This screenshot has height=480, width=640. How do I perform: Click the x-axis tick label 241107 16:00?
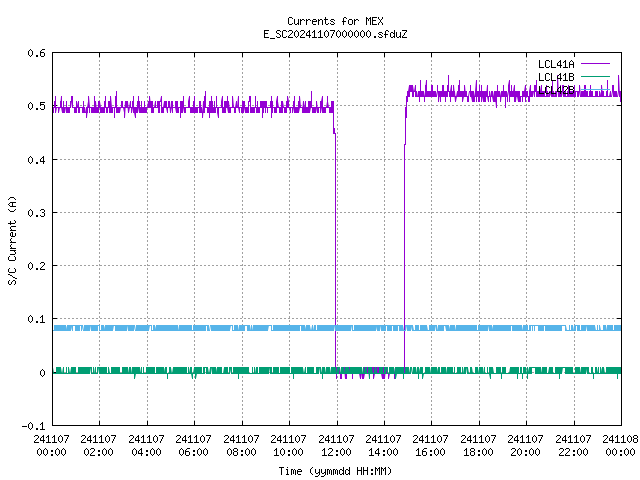tap(431, 446)
